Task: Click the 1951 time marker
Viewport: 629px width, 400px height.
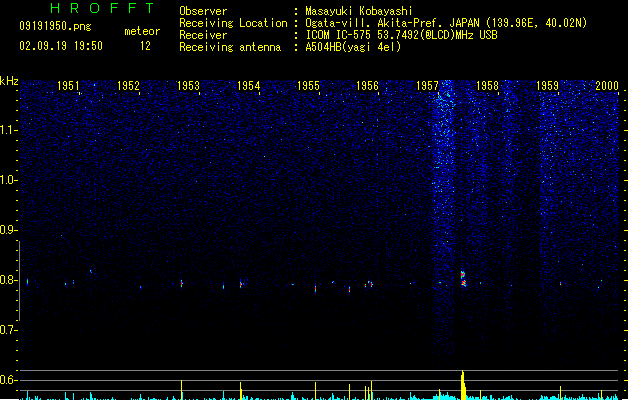Action: (x=68, y=86)
